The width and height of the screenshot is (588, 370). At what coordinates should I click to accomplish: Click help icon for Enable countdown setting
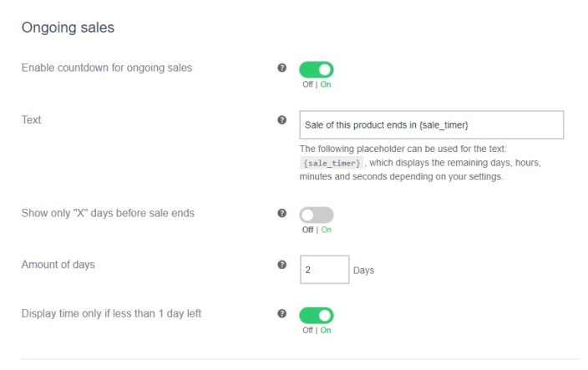(x=281, y=68)
